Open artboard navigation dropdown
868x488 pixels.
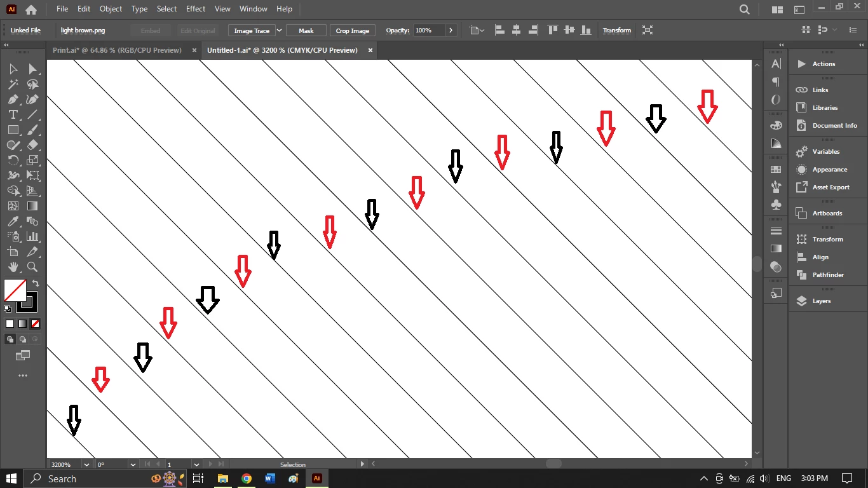(x=196, y=464)
